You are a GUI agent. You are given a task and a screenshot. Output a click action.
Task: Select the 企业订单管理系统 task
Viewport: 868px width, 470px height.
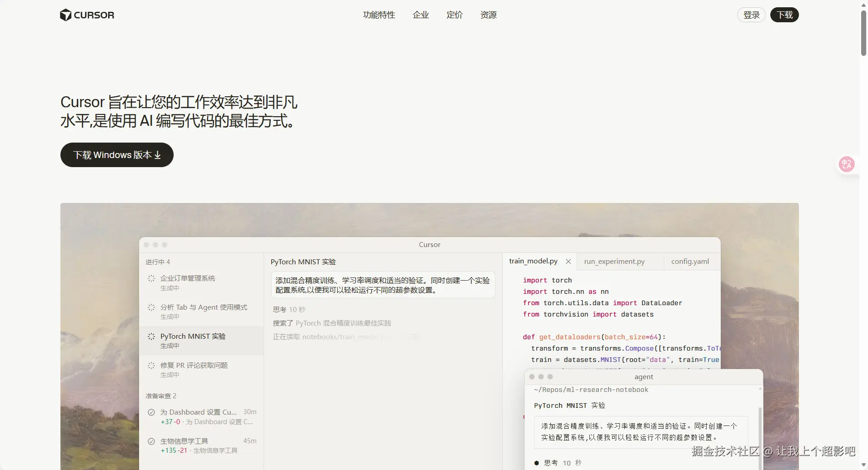(201, 282)
